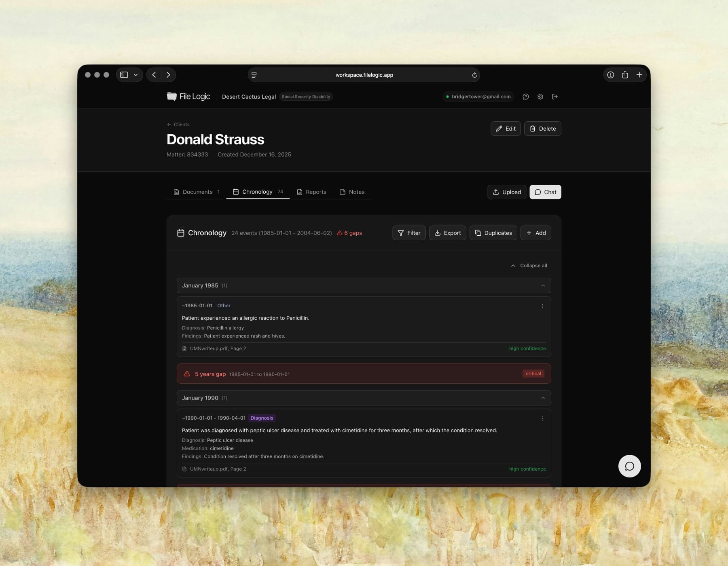Reload the page in browser

474,75
